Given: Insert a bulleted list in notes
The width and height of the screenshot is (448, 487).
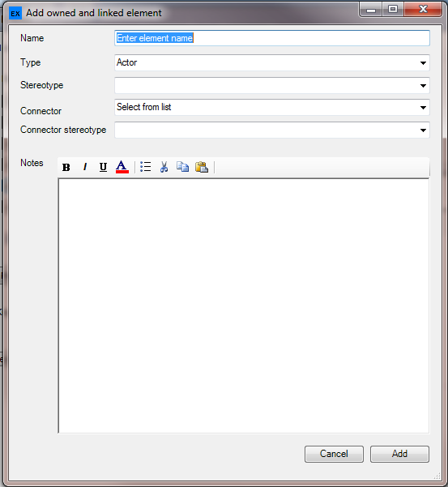Looking at the screenshot, I should pyautogui.click(x=145, y=167).
